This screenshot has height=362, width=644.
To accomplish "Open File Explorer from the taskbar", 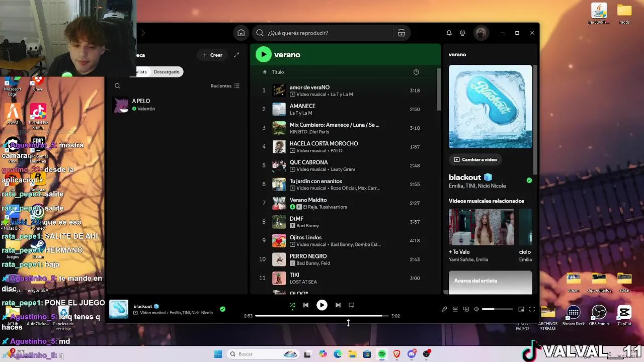I will (x=352, y=354).
